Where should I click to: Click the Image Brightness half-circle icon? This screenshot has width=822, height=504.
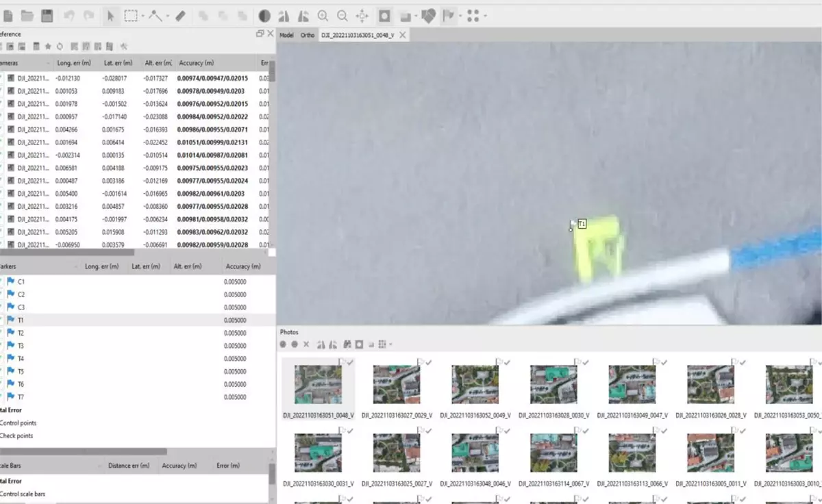point(264,16)
